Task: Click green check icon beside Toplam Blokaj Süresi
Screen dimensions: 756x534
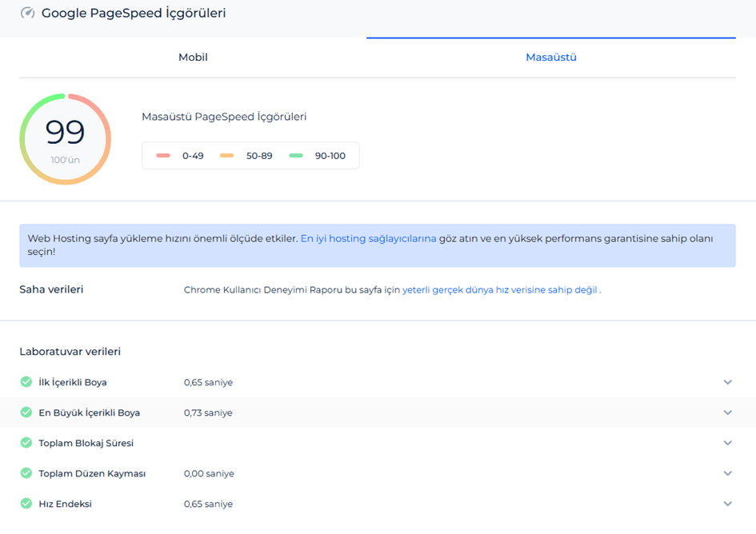Action: click(26, 442)
